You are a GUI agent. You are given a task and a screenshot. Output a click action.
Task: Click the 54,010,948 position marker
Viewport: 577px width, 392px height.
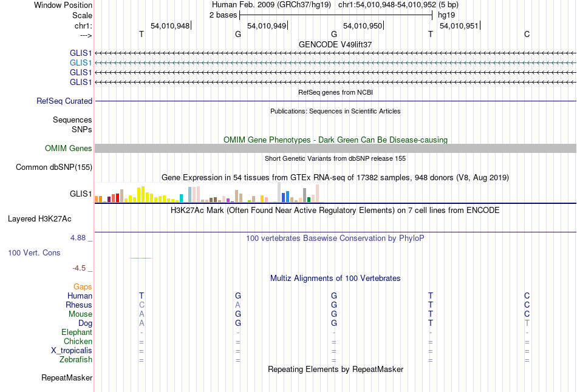[x=170, y=25]
